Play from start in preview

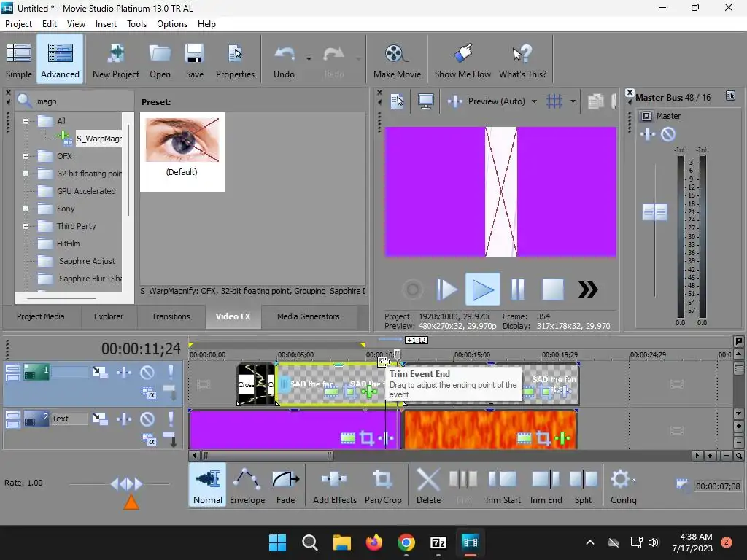coord(446,289)
